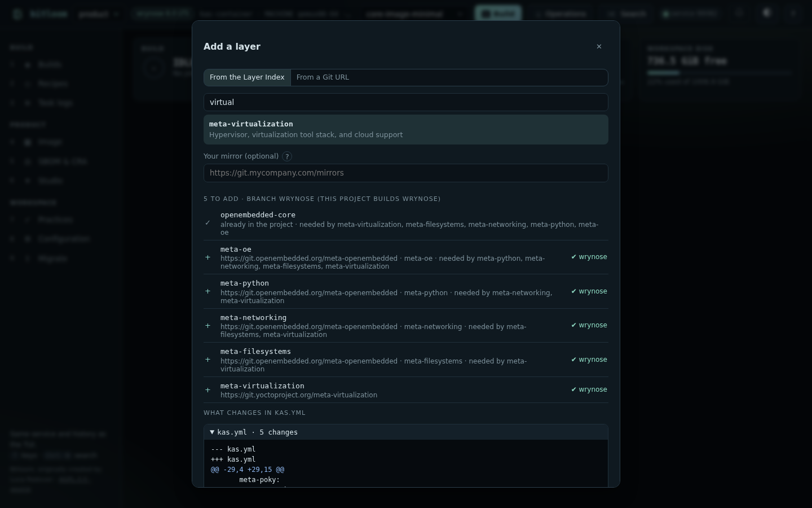Click the wrynose badge on the meta-filesystems row
The image size is (812, 508).
[x=589, y=360]
